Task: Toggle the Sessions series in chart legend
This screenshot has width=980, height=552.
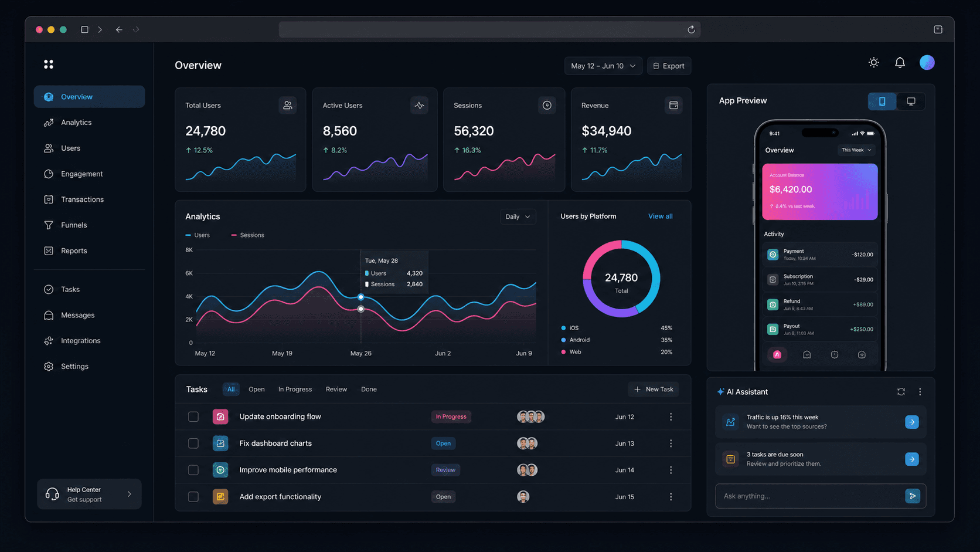Action: tap(248, 235)
